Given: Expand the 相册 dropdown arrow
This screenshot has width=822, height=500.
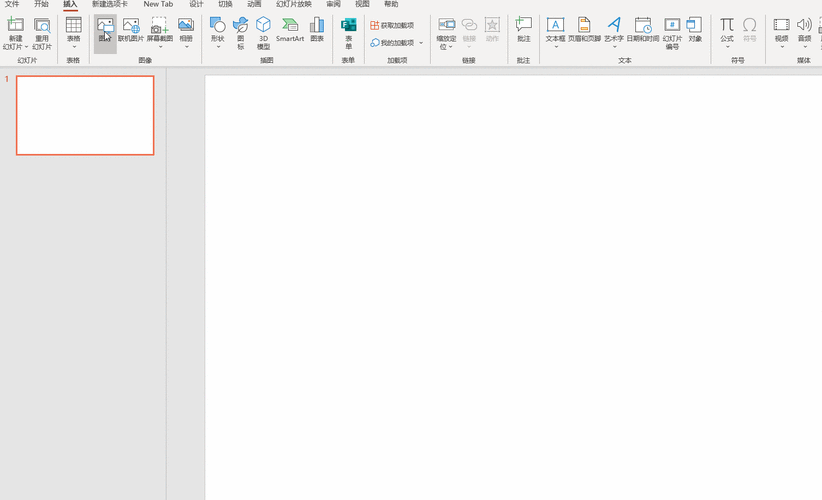Looking at the screenshot, I should [x=186, y=47].
